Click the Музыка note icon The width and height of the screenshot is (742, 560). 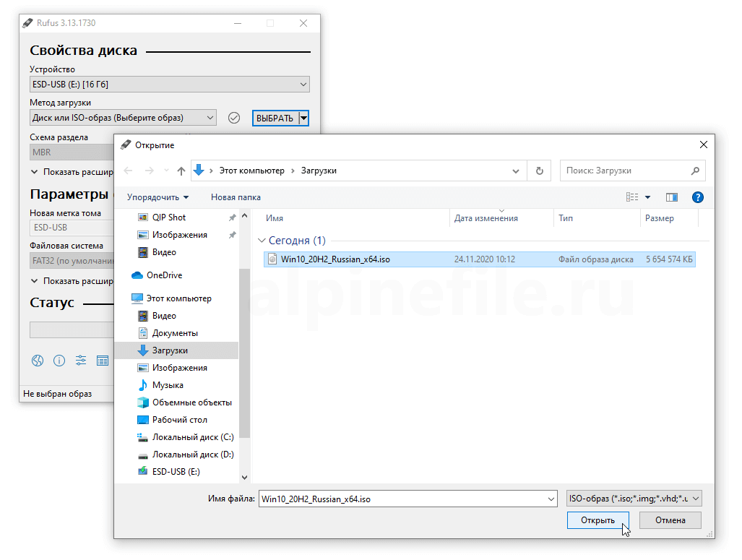click(x=142, y=385)
